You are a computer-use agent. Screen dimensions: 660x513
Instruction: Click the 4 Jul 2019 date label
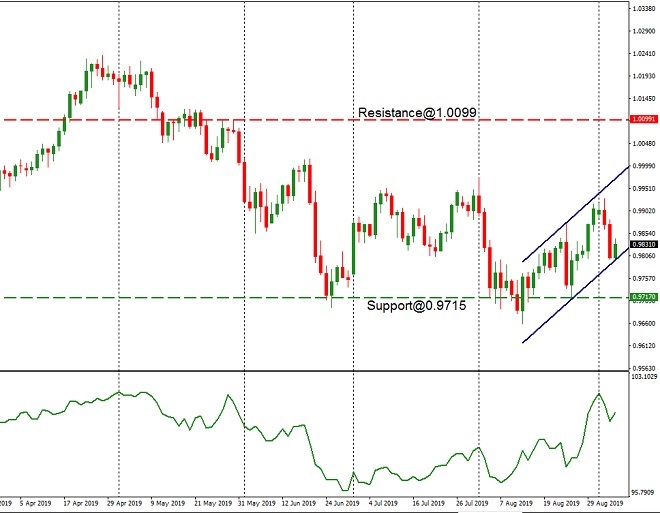coord(383,503)
